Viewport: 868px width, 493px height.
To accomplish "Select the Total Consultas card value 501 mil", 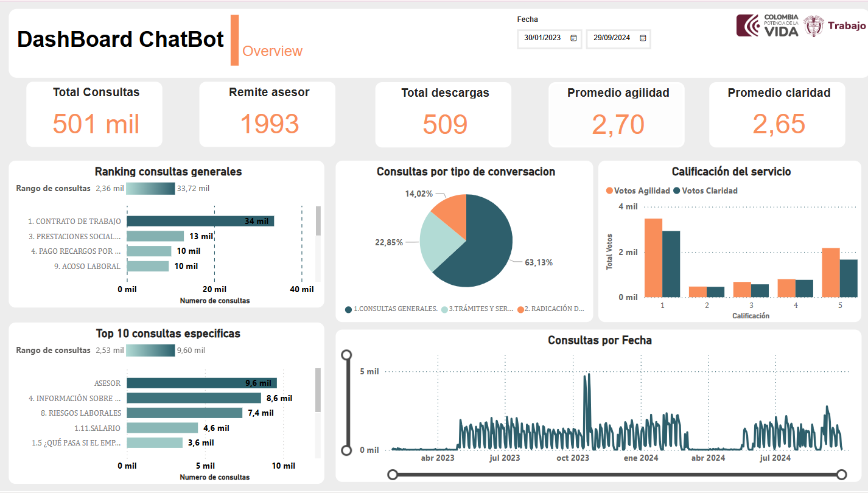I will [x=96, y=124].
